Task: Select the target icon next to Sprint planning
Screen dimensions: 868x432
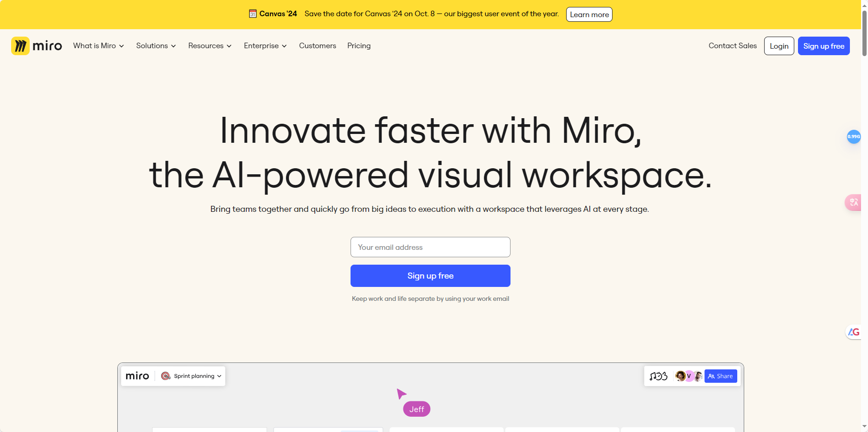Action: point(166,376)
